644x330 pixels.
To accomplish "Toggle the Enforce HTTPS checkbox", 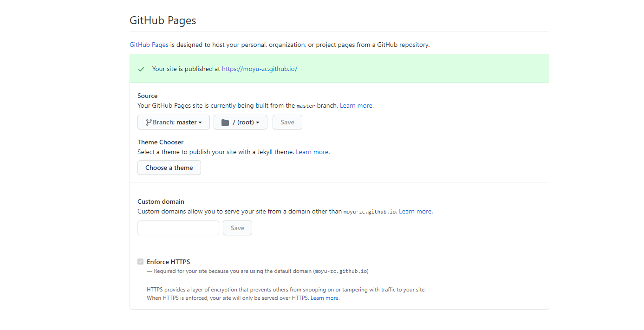I will (141, 262).
